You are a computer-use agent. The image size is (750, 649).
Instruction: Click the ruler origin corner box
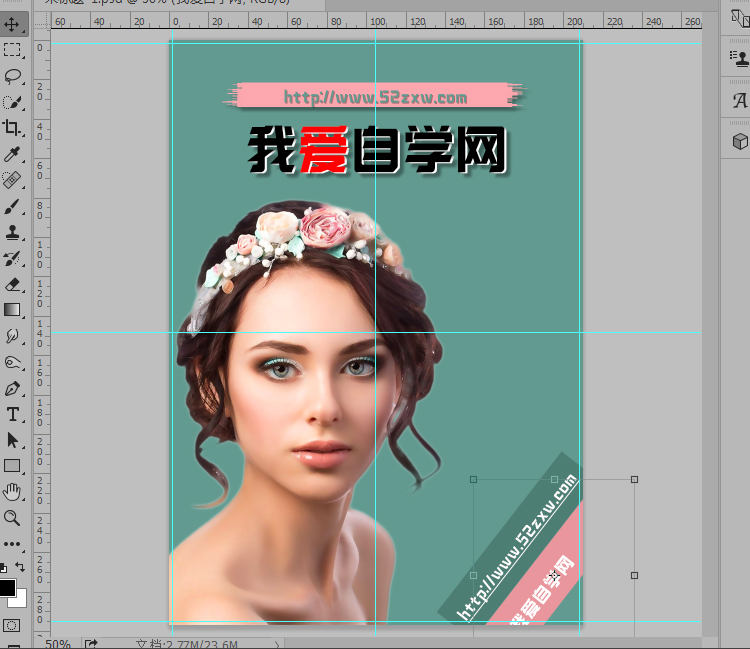[42, 21]
